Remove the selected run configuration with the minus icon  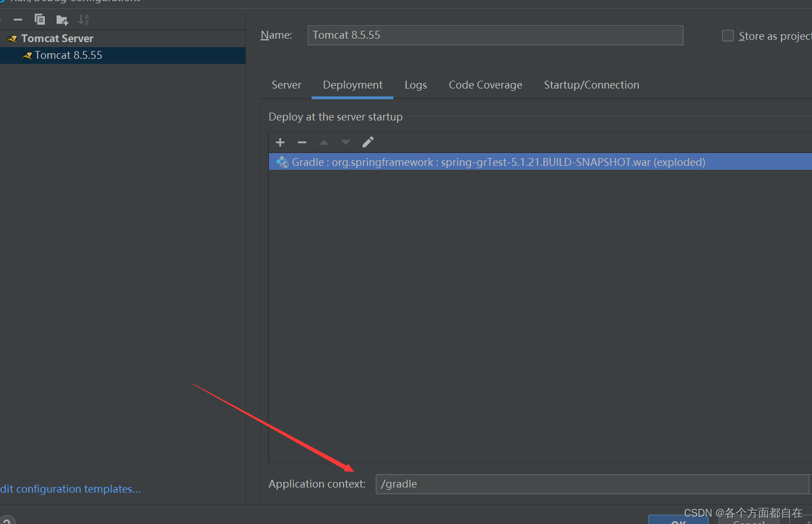[18, 20]
